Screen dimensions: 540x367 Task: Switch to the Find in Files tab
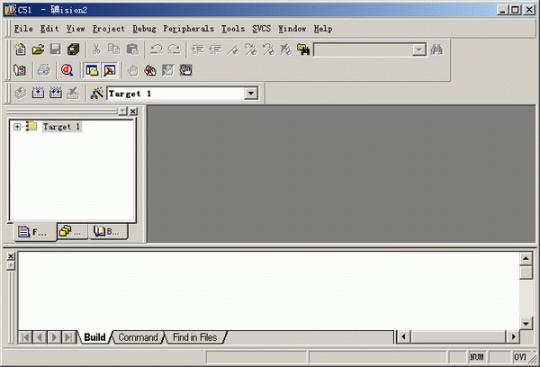(195, 337)
